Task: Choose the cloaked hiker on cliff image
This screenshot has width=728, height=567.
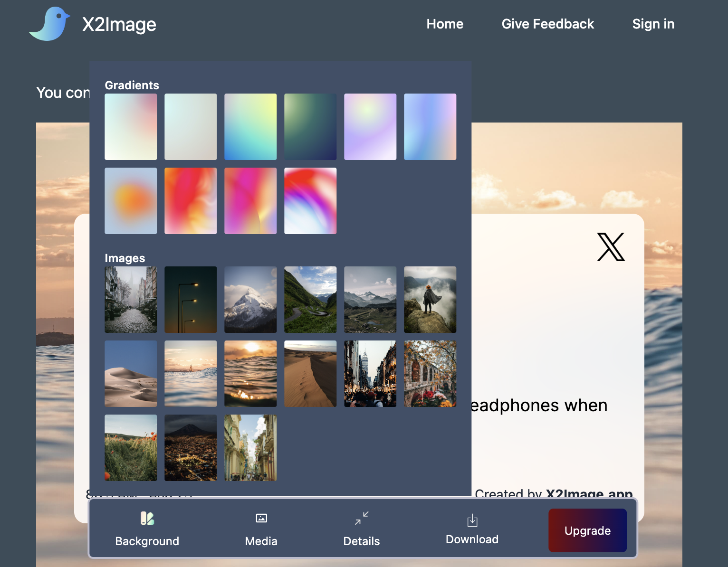Action: [x=430, y=300]
